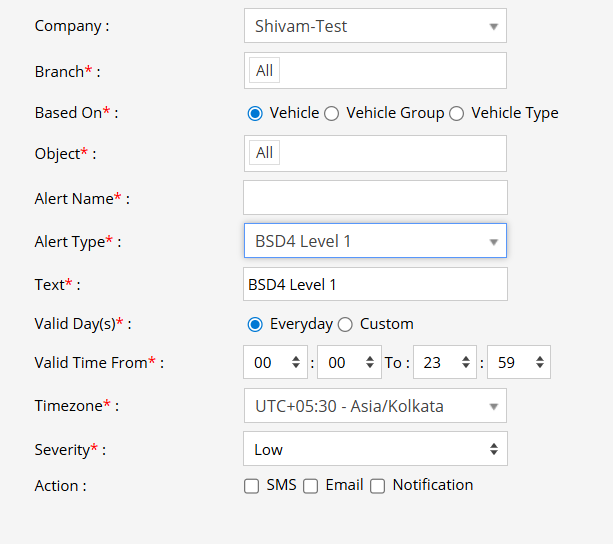
Task: Expand the Timezone dropdown for Asia/Kolkata
Action: (375, 406)
